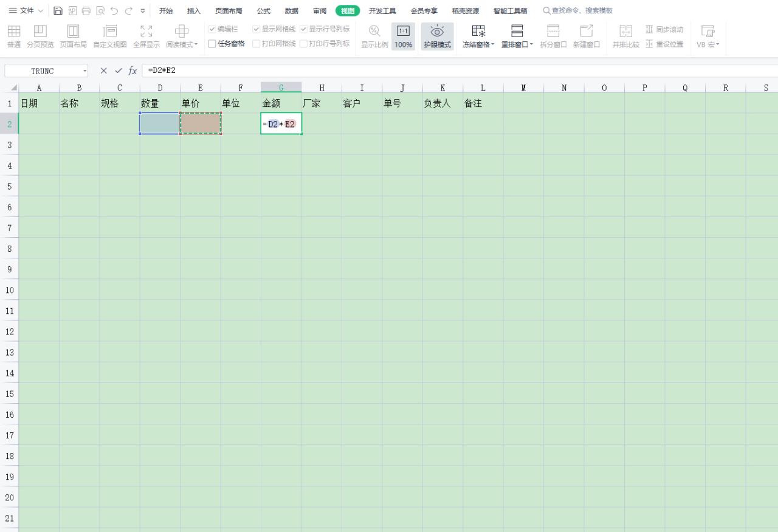The image size is (778, 532).
Task: Open the 公式 ribbon tab
Action: (263, 11)
